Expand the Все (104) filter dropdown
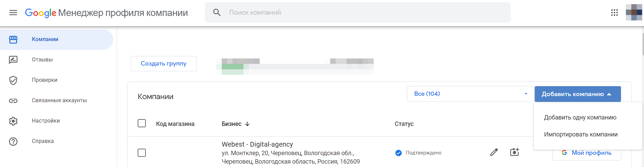This screenshot has height=167, width=644. 470,94
